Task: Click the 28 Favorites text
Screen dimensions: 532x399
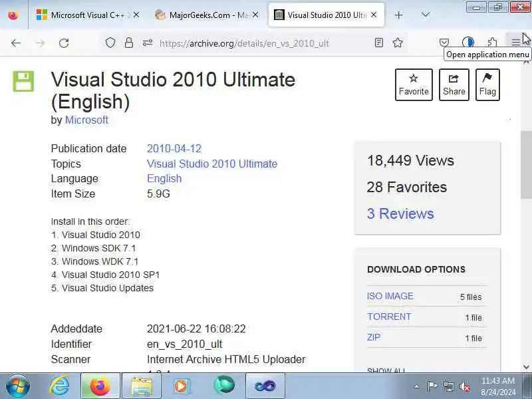Action: (x=407, y=187)
